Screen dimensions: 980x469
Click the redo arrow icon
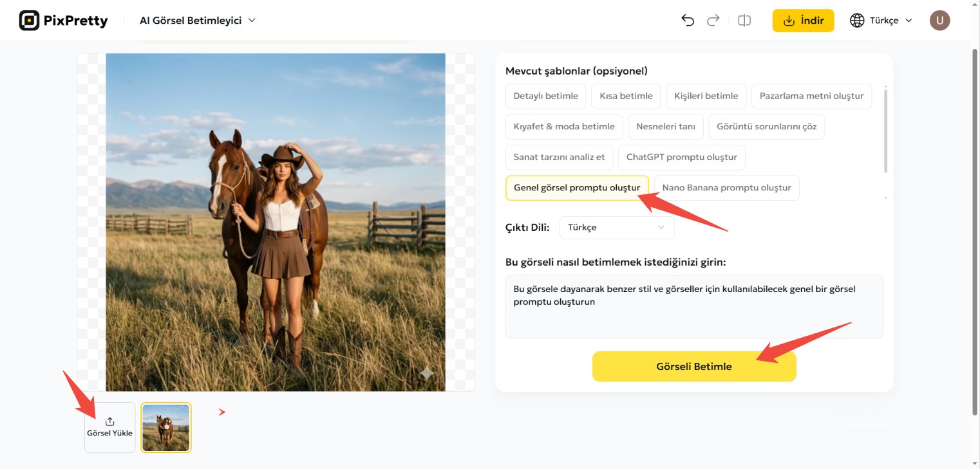pos(713,20)
